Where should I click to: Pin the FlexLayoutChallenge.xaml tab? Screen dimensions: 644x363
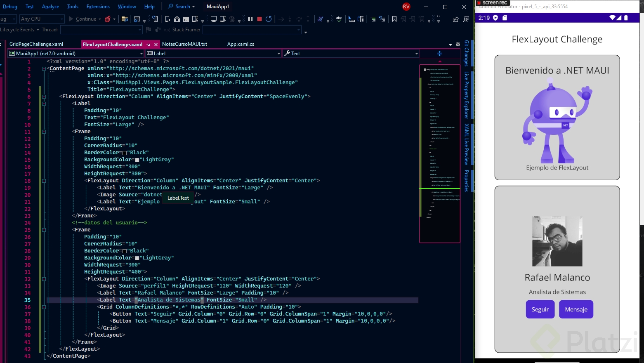click(149, 45)
